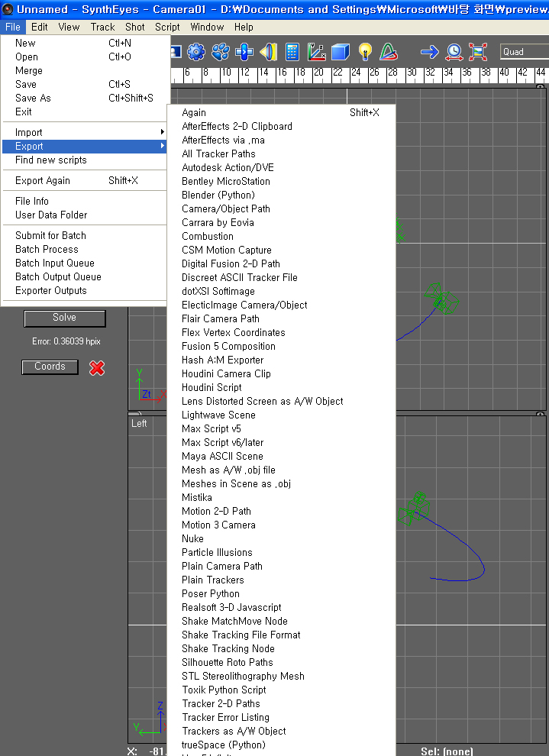Export AfterEffects 2-D Clipboard
Screen dimensions: 549x756
click(281, 126)
